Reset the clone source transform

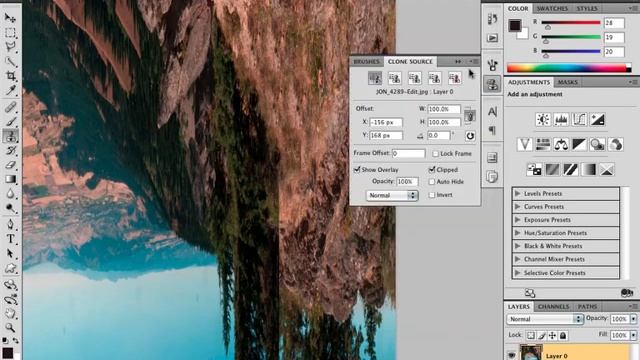tap(470, 136)
